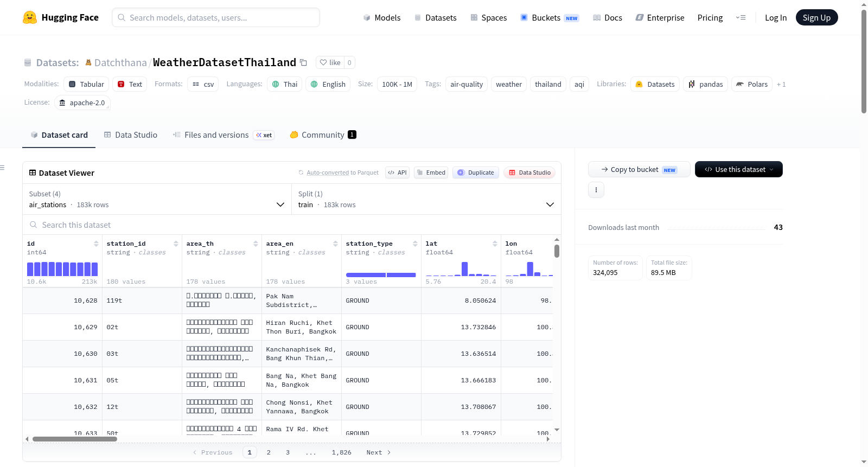
Task: Click the table horizontal scrollbar thumb
Action: click(x=75, y=439)
